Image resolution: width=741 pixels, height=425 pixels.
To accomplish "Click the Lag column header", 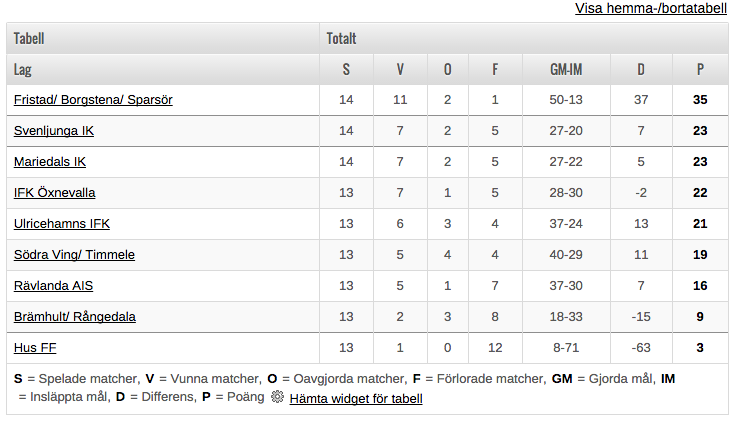I will (163, 69).
